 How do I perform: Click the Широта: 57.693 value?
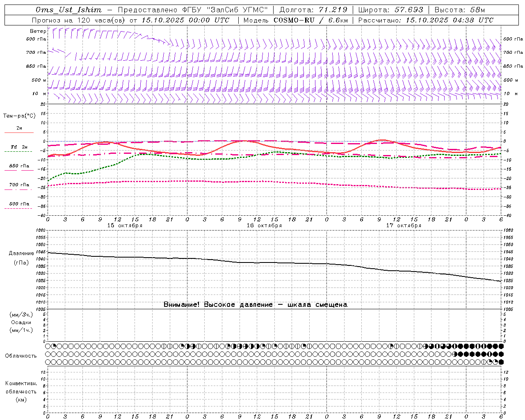coord(390,10)
